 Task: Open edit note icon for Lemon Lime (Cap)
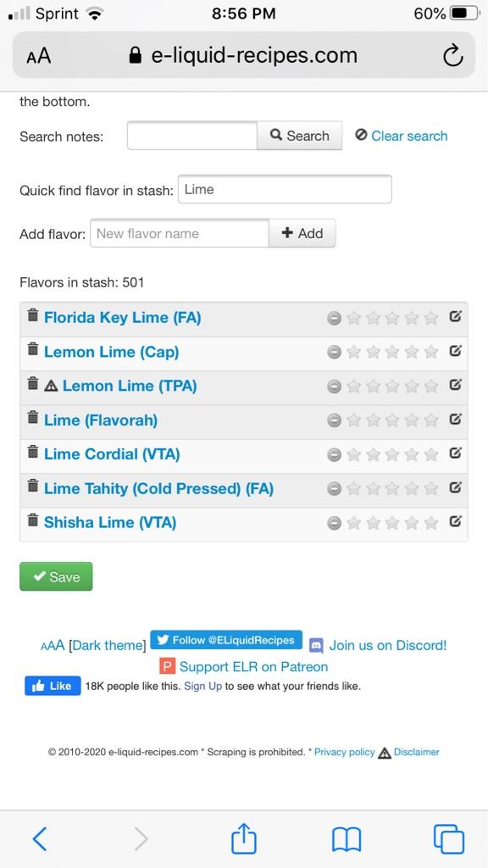(455, 351)
